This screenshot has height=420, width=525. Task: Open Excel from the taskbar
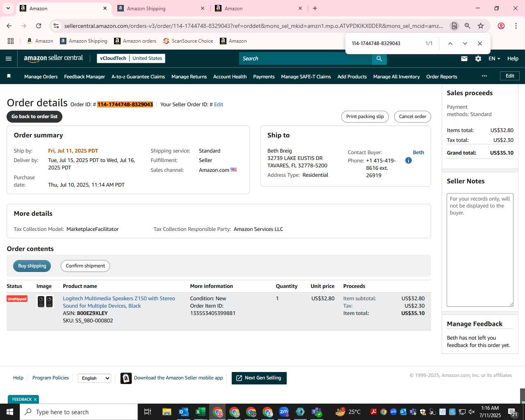[201, 412]
